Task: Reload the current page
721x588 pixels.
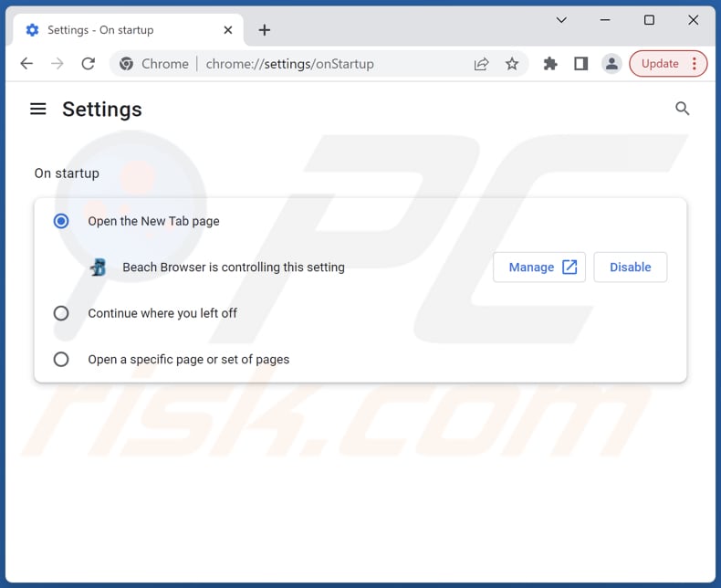Action: (88, 64)
